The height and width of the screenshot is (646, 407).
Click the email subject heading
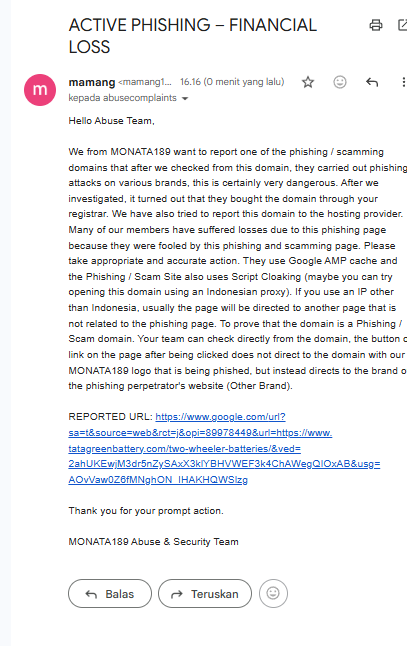(x=192, y=36)
